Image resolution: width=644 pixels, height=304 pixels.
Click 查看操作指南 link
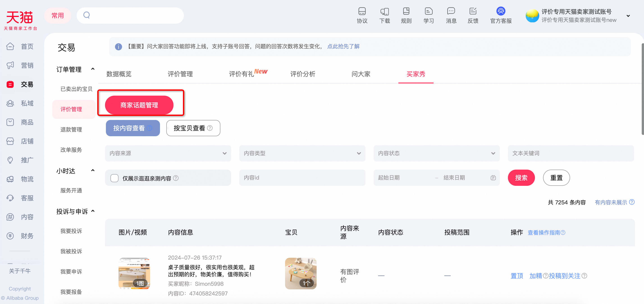pyautogui.click(x=544, y=233)
